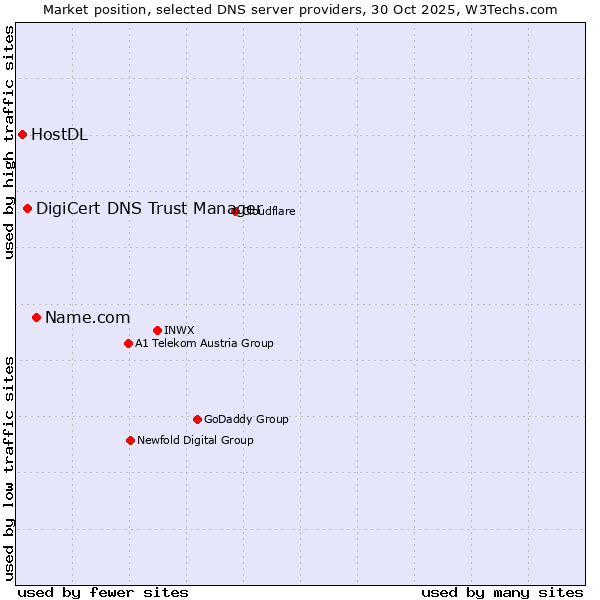The height and width of the screenshot is (600, 600).
Task: Click the Cloudflare red diamond marker
Action: [236, 211]
